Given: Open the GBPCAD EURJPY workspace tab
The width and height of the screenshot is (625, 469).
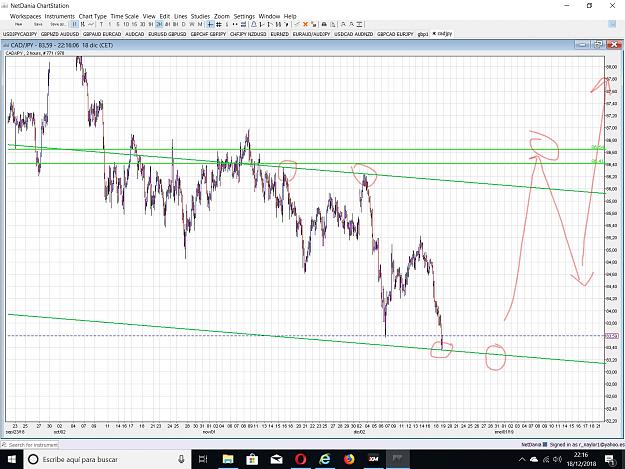Looking at the screenshot, I should pyautogui.click(x=395, y=34).
